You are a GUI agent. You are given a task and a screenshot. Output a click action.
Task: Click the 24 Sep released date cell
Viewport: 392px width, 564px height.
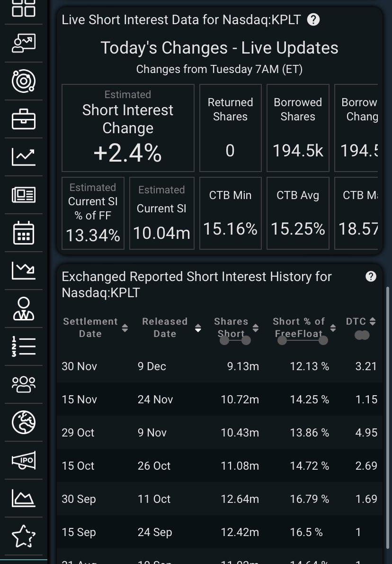(155, 532)
